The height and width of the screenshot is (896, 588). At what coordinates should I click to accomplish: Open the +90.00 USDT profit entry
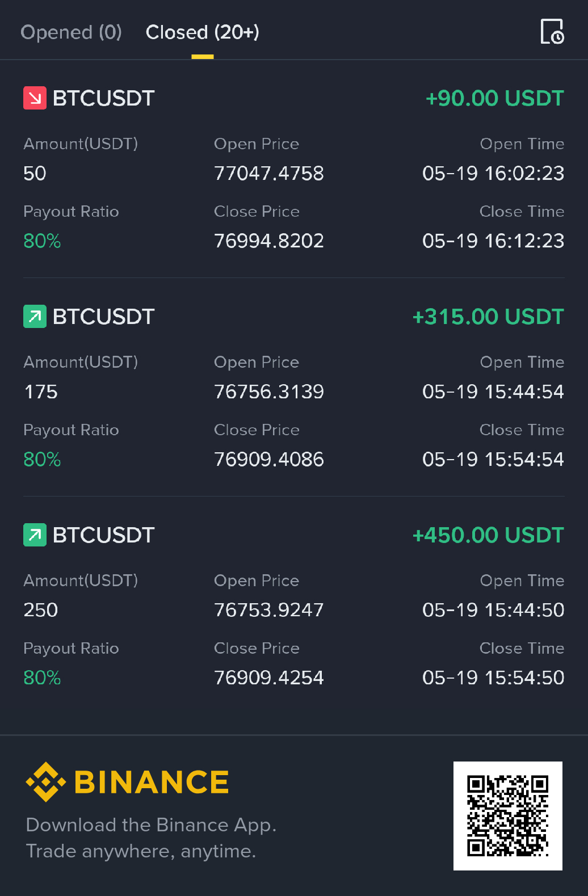tap(494, 98)
